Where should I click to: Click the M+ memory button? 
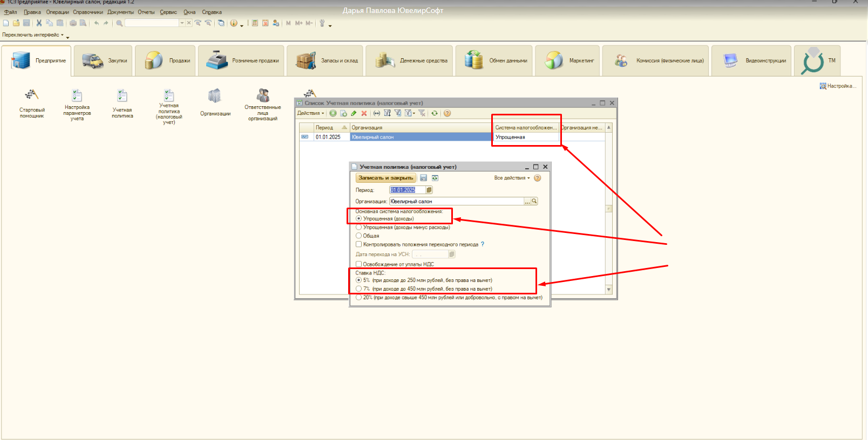(x=299, y=23)
